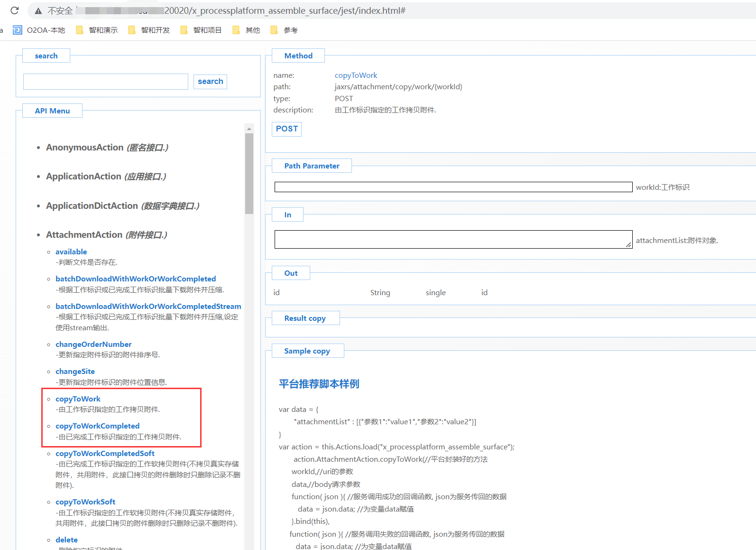Click the insecure-site warning icon
The width and height of the screenshot is (756, 550).
point(38,11)
